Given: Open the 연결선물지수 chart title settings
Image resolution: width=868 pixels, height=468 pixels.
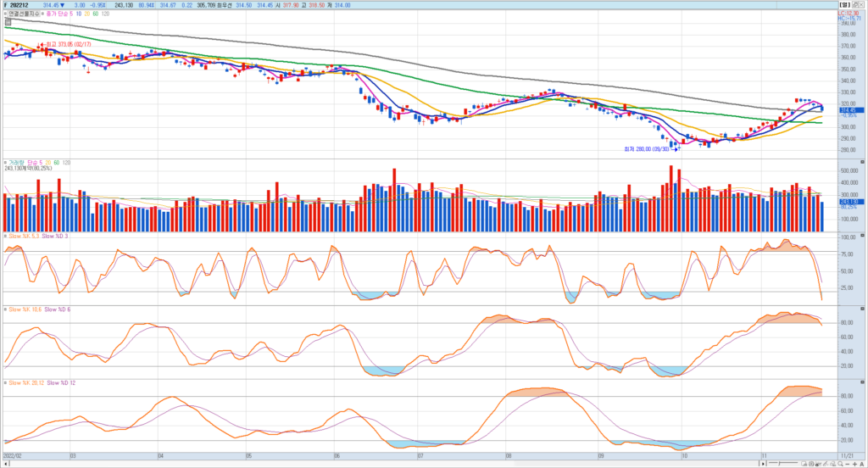Looking at the screenshot, I should click(x=25, y=14).
